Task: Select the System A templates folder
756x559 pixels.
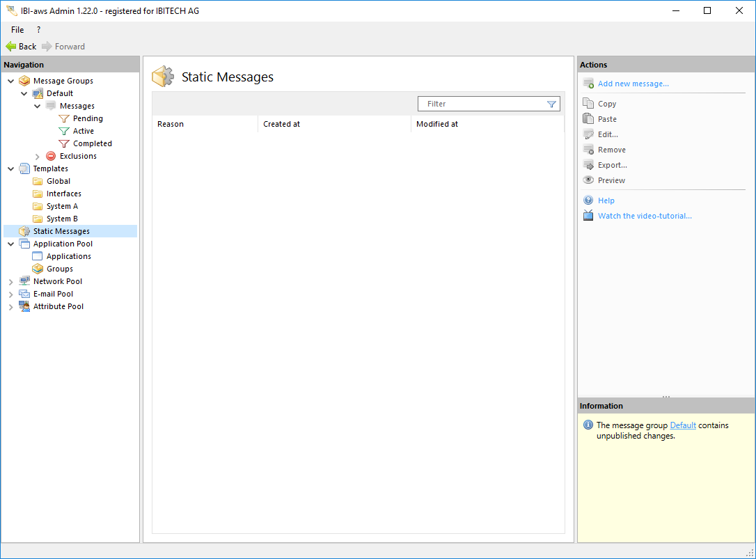Action: click(62, 206)
